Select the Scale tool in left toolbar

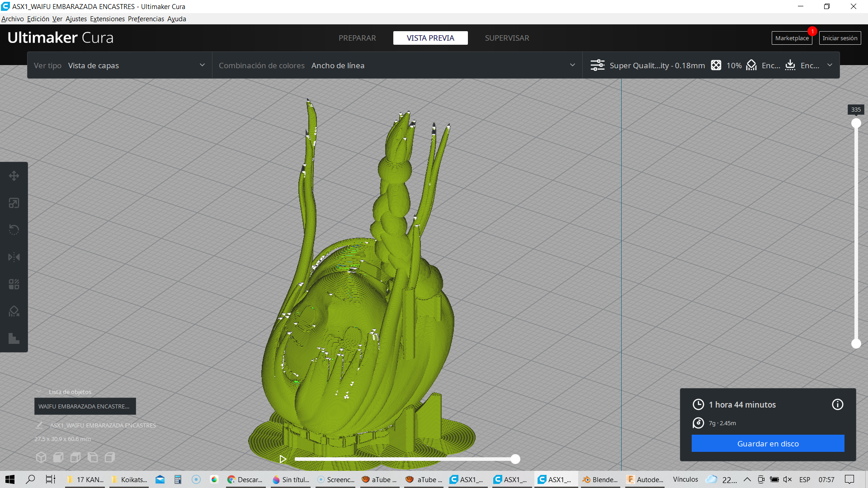pos(14,203)
